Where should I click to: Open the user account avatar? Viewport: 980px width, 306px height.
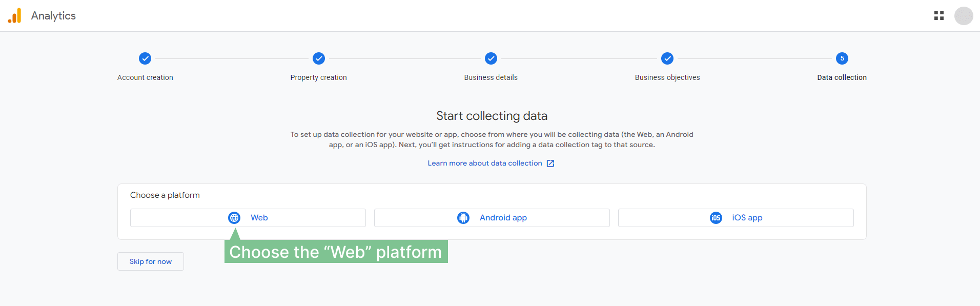coord(964,16)
